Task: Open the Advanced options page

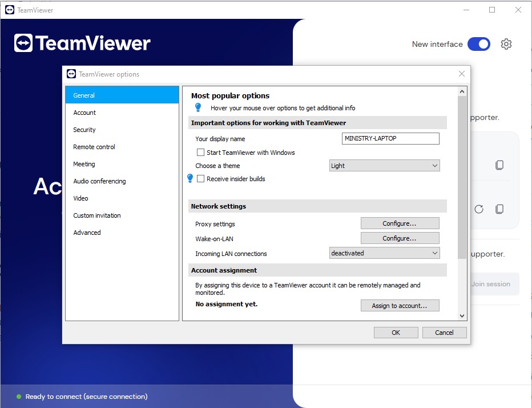Action: coord(122,233)
